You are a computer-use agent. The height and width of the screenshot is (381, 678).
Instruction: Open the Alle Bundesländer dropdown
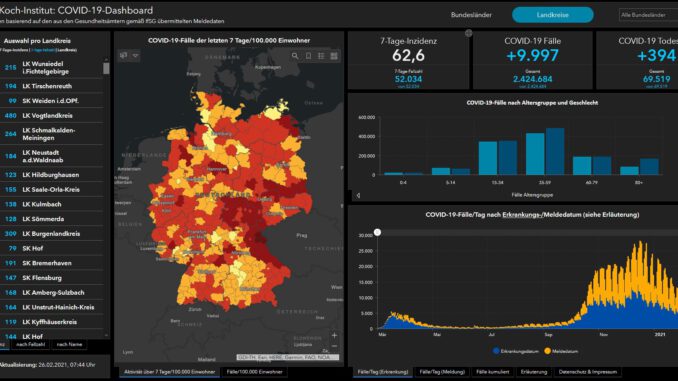coord(649,15)
